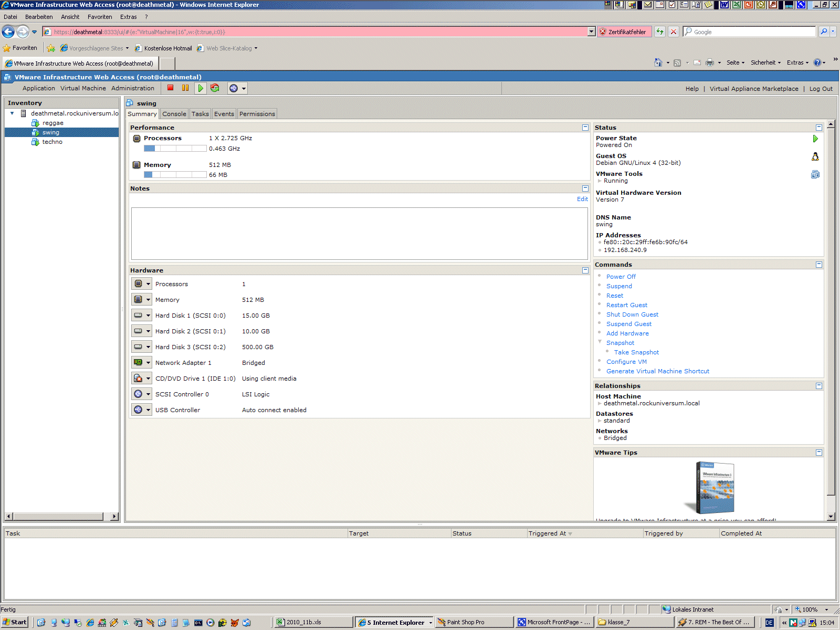Open Hard Disk 3 icon menu
This screenshot has width=840, height=630.
tap(142, 347)
